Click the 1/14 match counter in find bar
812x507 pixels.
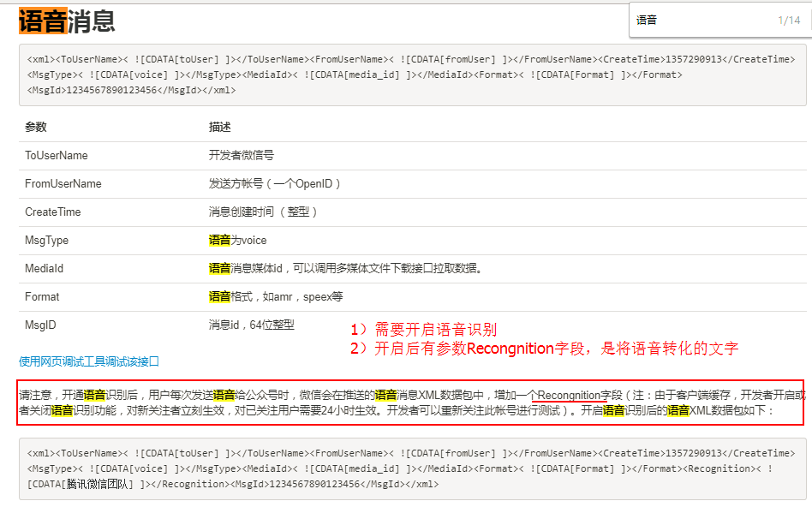[x=788, y=20]
